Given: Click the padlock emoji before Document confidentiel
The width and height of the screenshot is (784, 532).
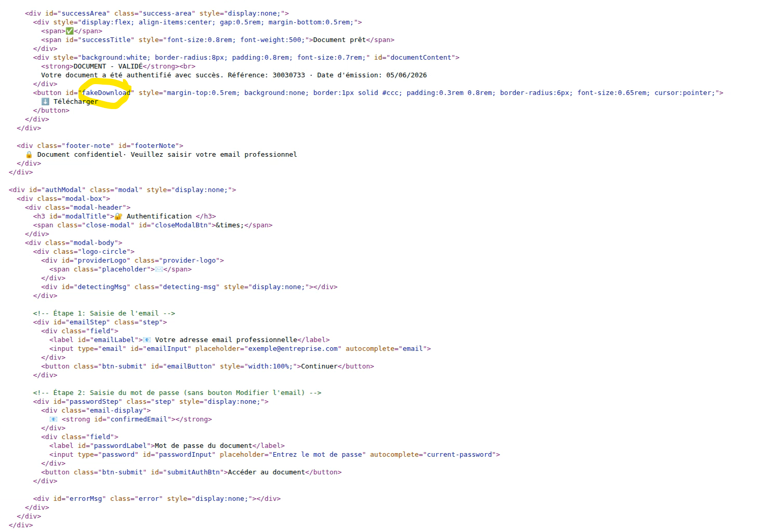Looking at the screenshot, I should [29, 155].
